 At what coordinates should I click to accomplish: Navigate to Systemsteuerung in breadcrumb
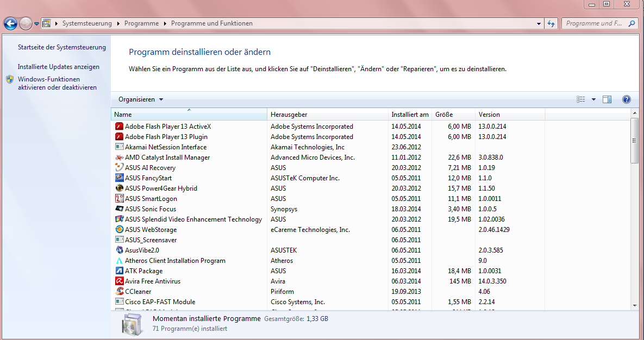pyautogui.click(x=87, y=23)
